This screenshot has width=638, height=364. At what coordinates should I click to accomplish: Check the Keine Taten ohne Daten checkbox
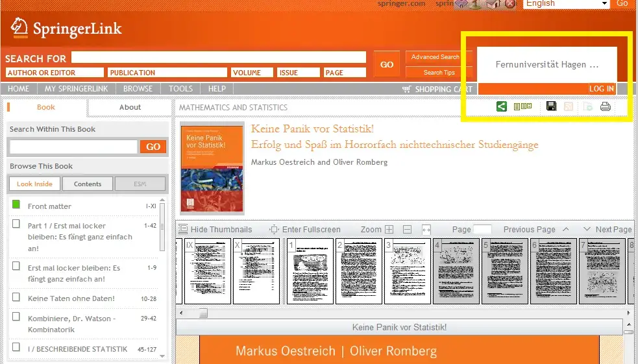pyautogui.click(x=16, y=297)
